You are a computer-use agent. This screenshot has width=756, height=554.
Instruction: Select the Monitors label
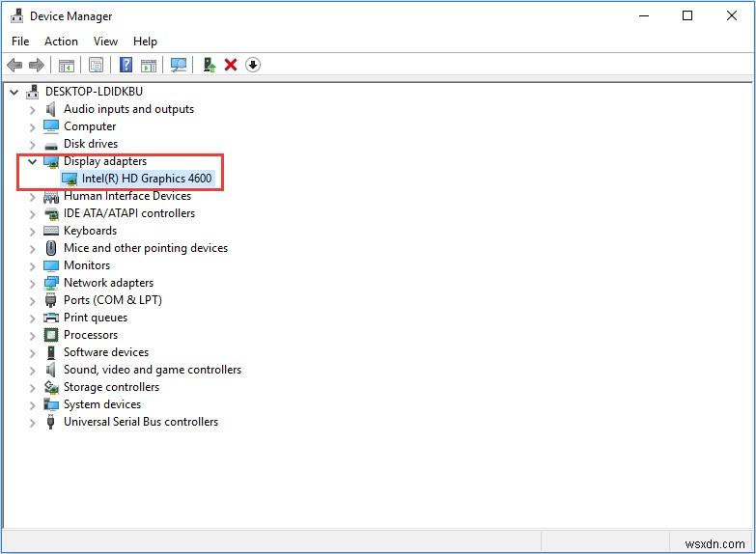point(87,265)
